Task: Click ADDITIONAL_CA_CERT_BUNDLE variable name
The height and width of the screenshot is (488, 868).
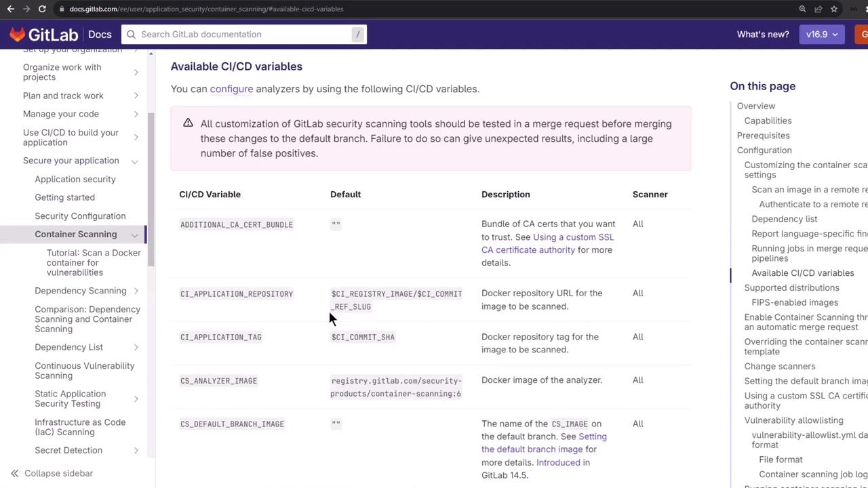Action: tap(237, 224)
